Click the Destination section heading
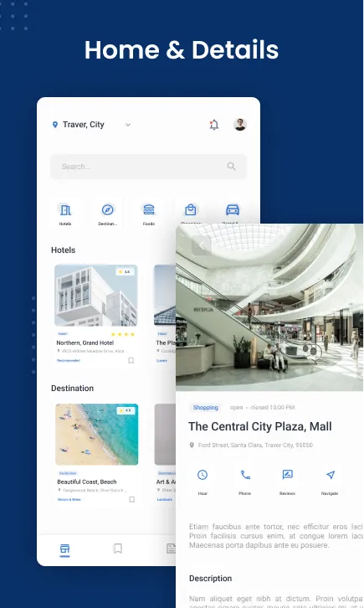 (x=73, y=388)
